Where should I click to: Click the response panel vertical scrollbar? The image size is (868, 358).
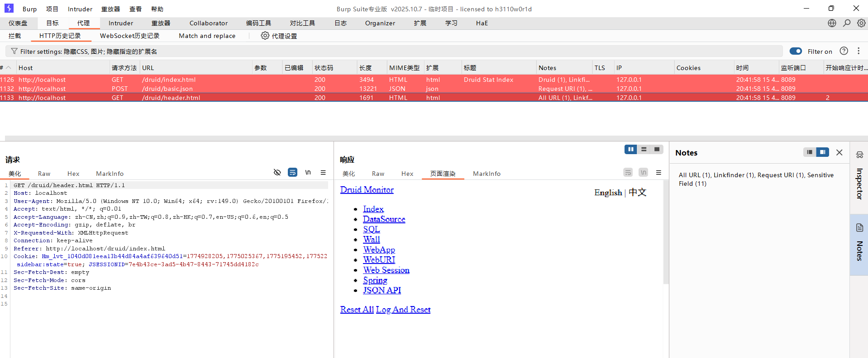(666, 232)
